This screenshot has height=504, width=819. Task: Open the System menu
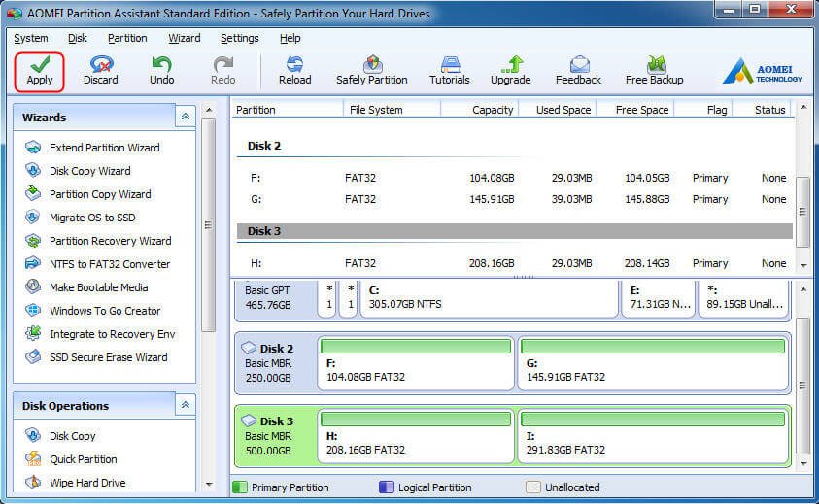[31, 38]
